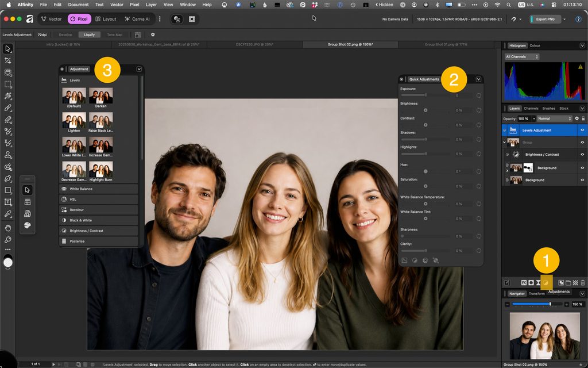
Task: Click the gear icon beside the Normal blend mode
Action: click(x=577, y=118)
